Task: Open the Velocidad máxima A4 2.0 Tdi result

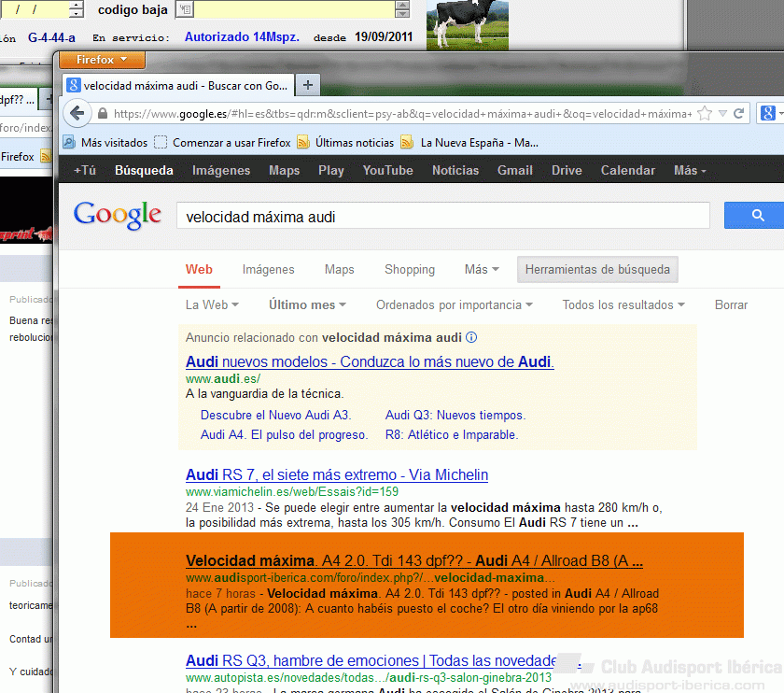Action: coord(414,560)
